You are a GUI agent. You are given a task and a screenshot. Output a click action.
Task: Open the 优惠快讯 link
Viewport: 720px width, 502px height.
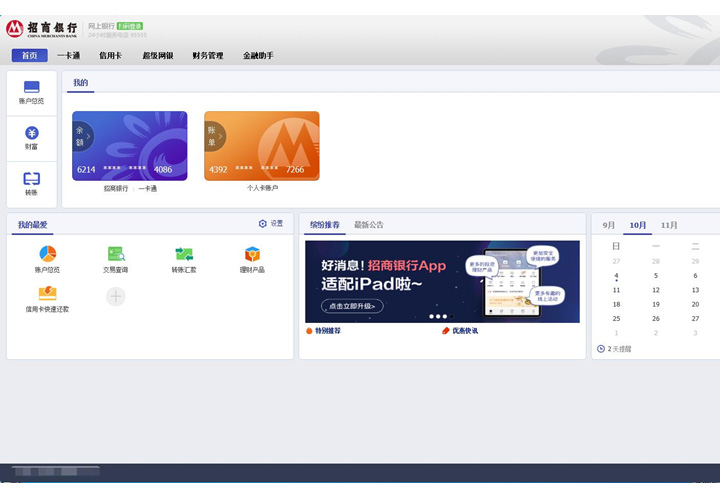tap(460, 331)
